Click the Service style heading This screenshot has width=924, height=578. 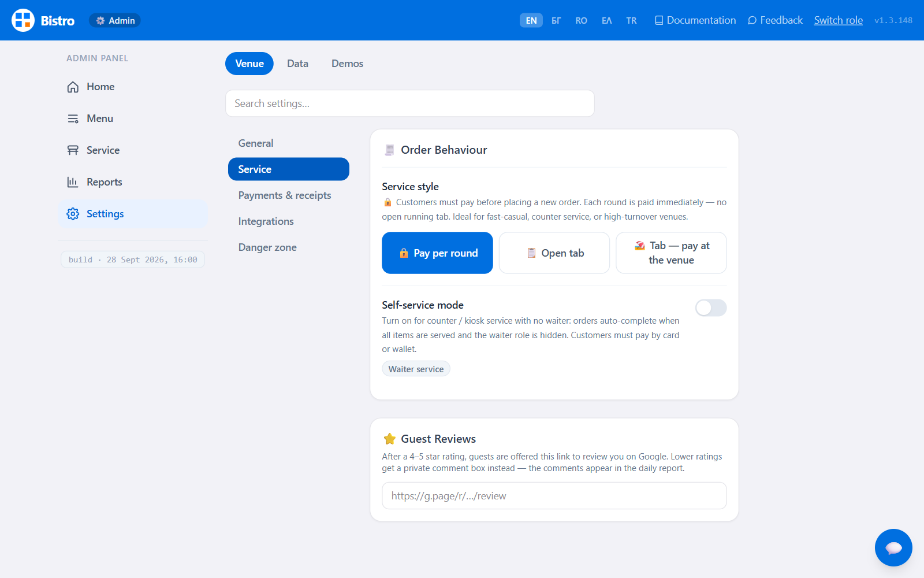point(410,187)
